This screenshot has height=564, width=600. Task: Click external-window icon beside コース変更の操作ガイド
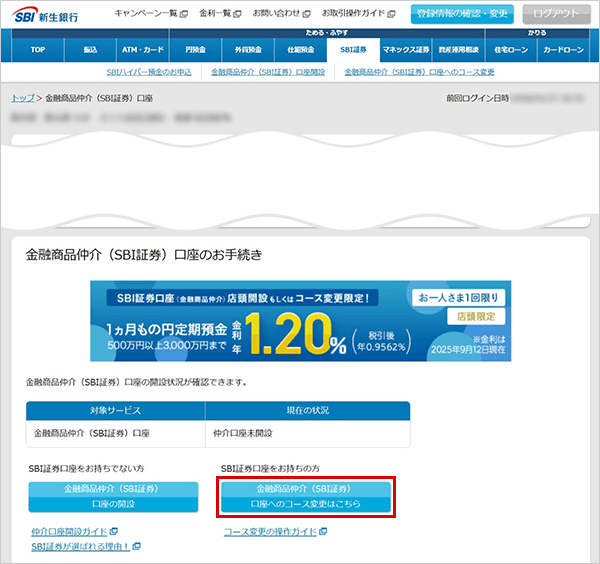click(323, 531)
